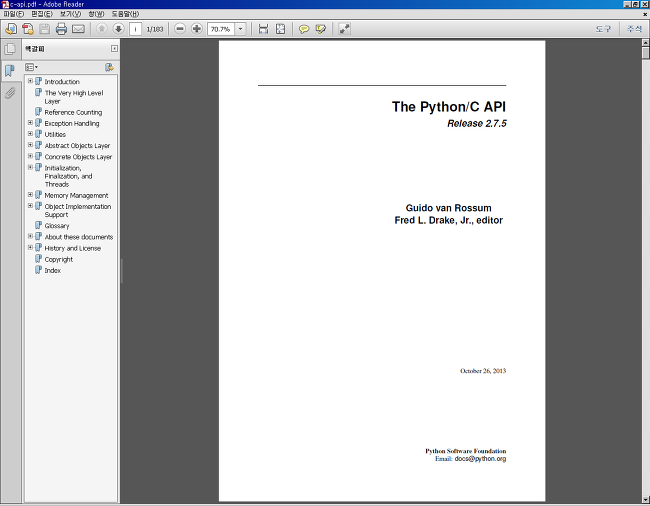The image size is (650, 506).
Task: Open the File (파일) menu
Action: [x=14, y=14]
